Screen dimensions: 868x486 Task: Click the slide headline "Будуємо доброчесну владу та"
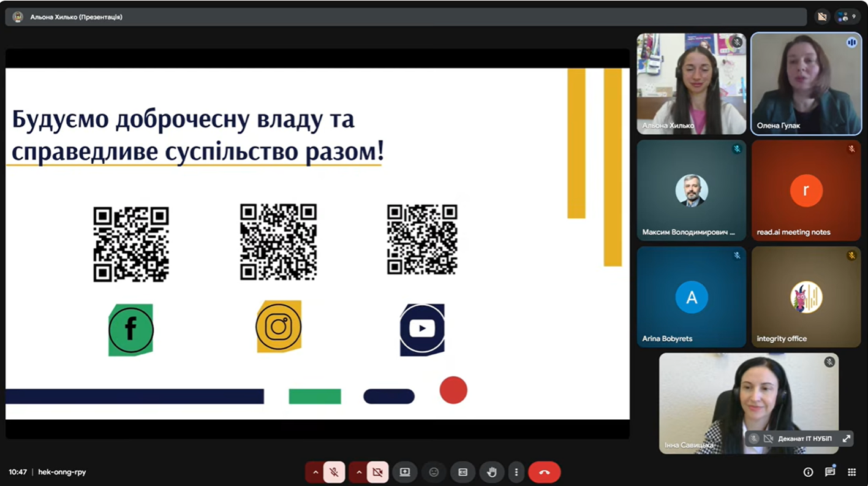[x=183, y=120]
